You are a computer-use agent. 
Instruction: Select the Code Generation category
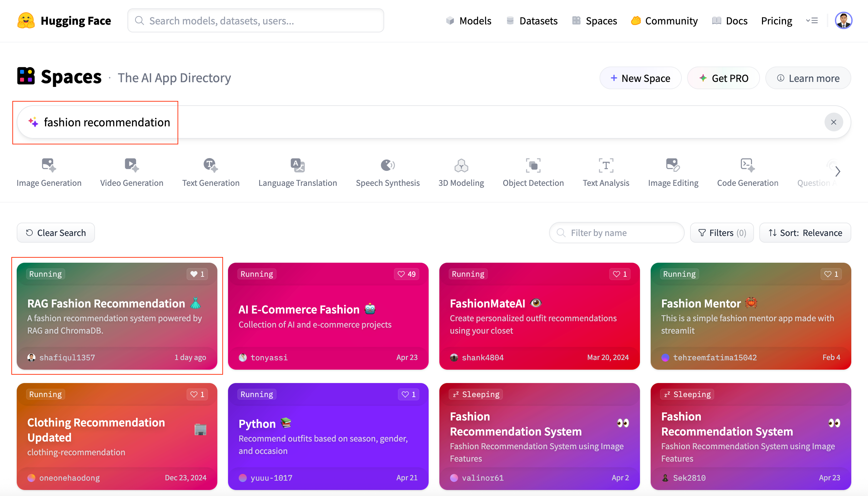(x=747, y=173)
